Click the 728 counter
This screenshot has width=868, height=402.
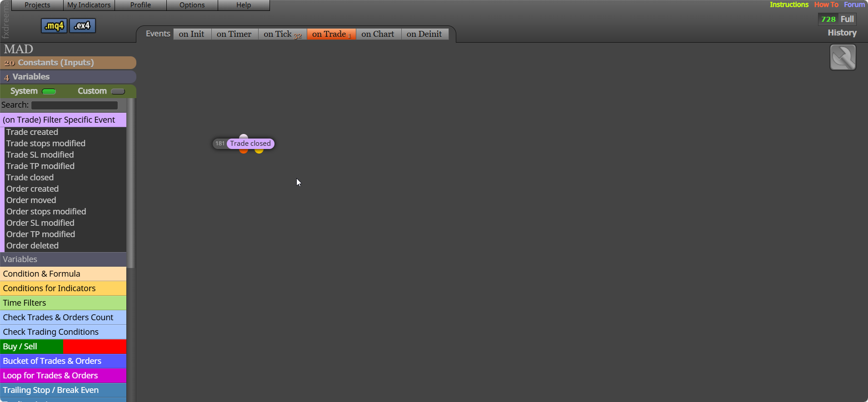pyautogui.click(x=828, y=19)
